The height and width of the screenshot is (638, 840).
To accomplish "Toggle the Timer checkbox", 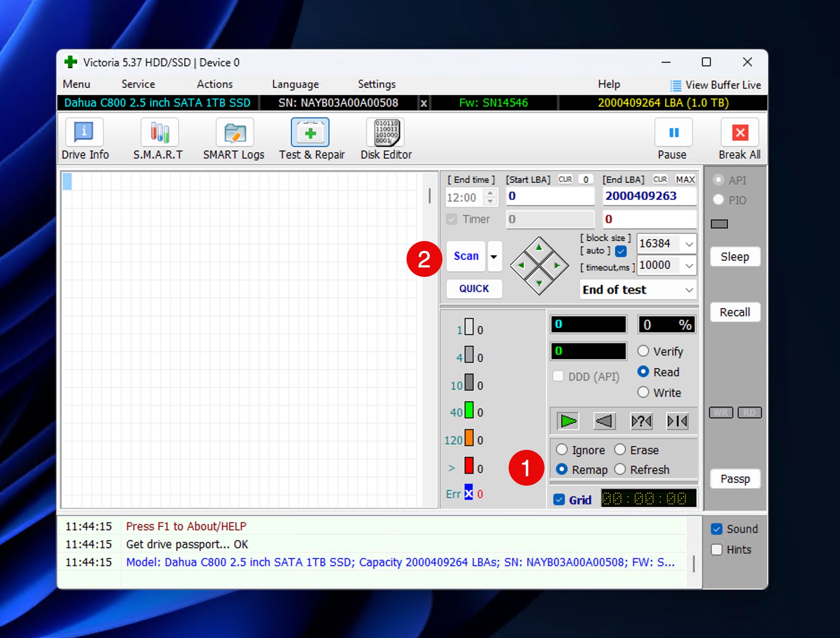I will pos(452,219).
